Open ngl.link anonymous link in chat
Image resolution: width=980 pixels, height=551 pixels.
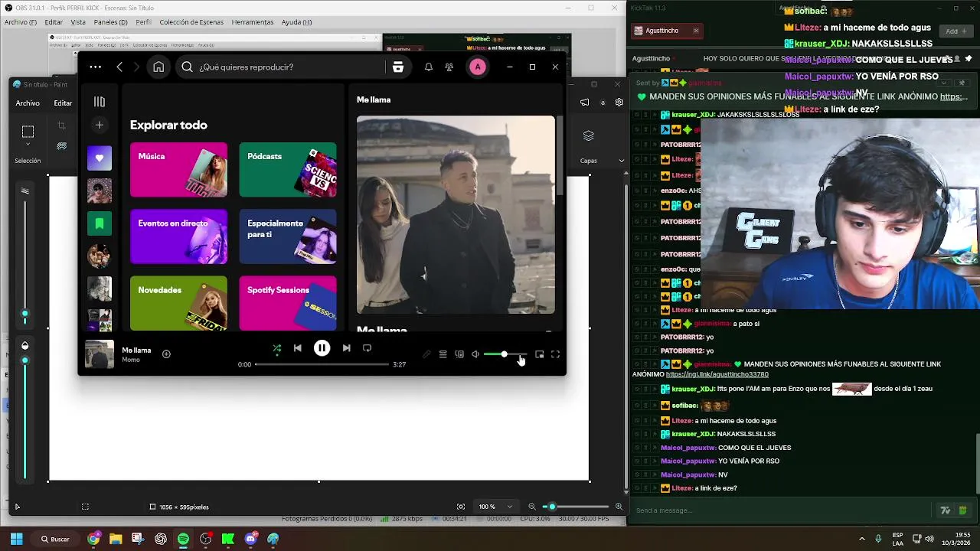pyautogui.click(x=717, y=374)
